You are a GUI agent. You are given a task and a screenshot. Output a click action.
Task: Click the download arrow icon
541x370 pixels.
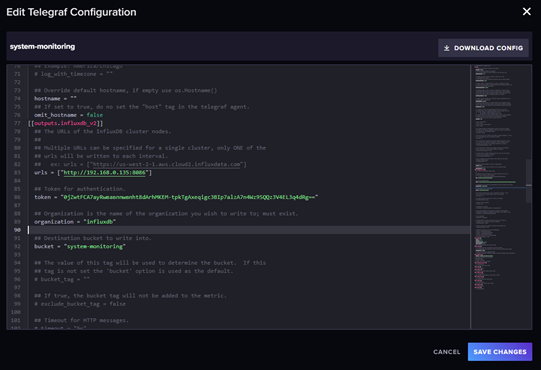446,48
